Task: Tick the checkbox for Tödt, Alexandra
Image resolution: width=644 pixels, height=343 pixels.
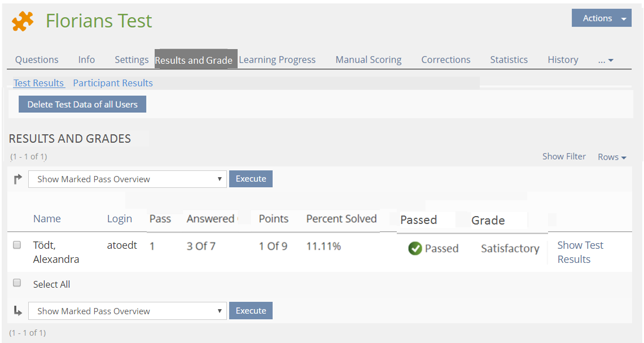Action: pyautogui.click(x=17, y=245)
